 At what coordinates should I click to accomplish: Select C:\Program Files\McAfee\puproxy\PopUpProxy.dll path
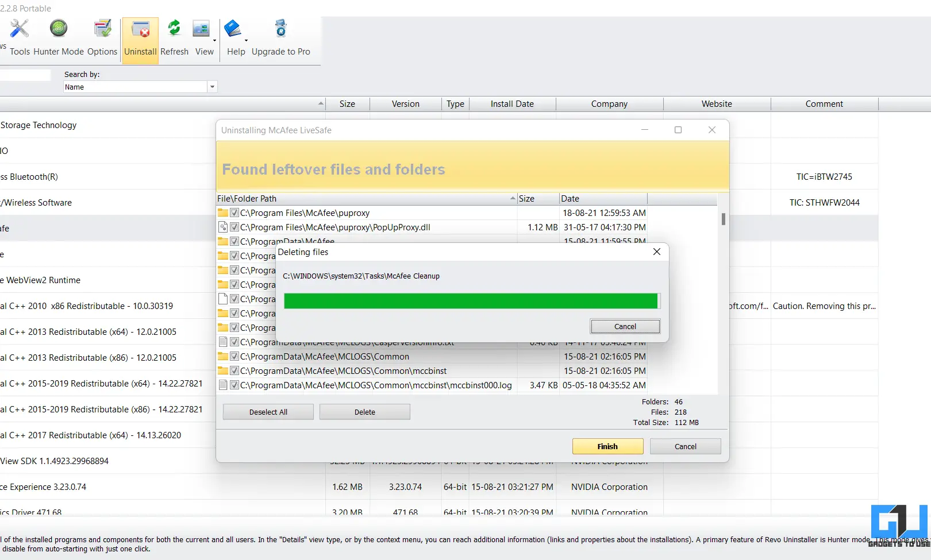335,227
